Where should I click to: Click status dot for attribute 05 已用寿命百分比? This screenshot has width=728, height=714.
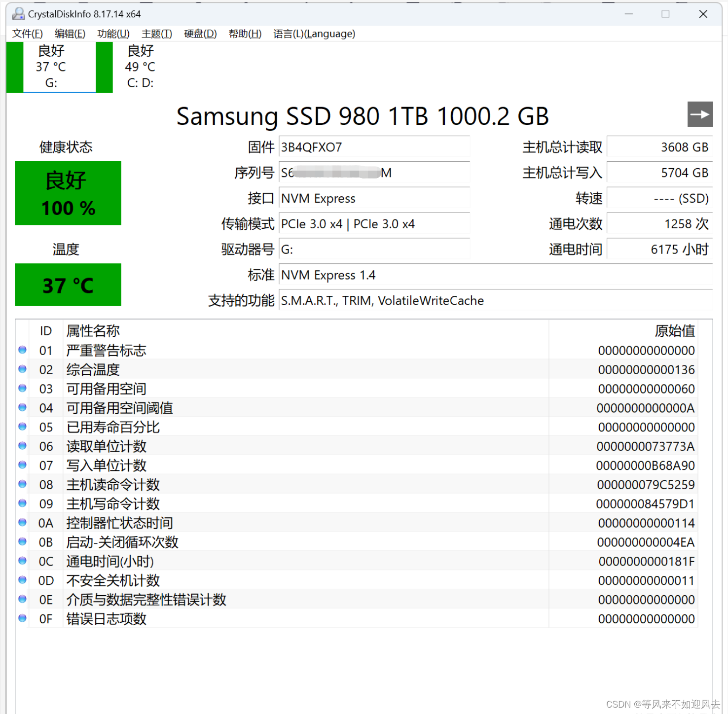coord(22,427)
